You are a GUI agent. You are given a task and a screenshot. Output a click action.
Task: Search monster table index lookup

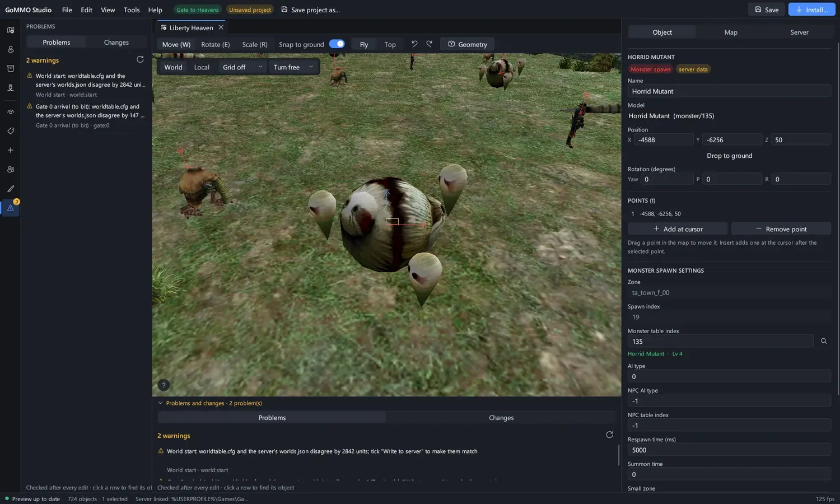tap(824, 341)
